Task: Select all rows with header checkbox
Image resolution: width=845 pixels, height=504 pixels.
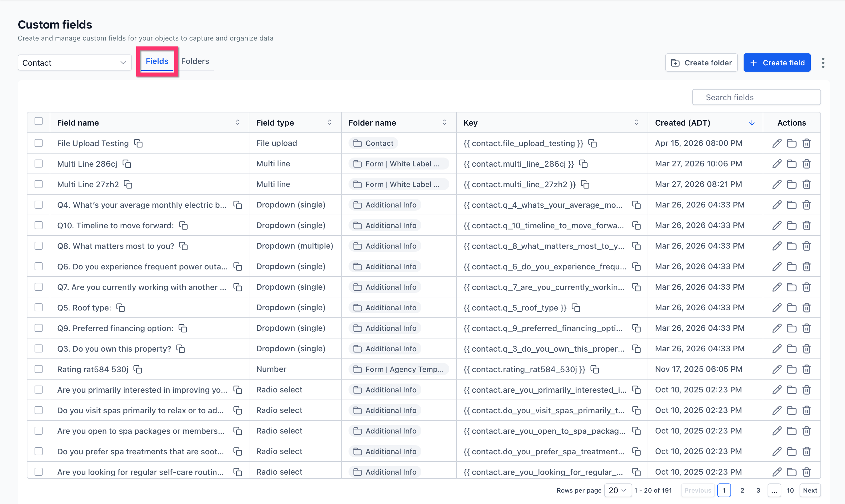Action: (x=38, y=121)
